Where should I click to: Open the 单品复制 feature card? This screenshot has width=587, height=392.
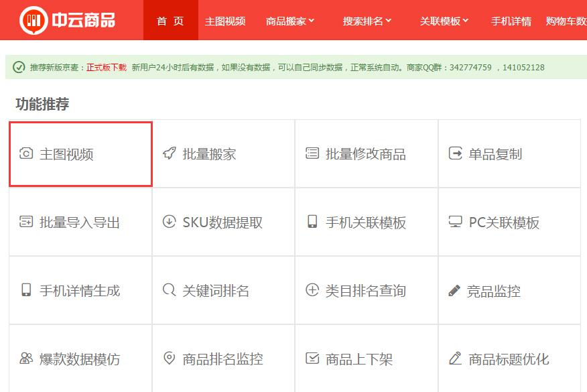[509, 154]
